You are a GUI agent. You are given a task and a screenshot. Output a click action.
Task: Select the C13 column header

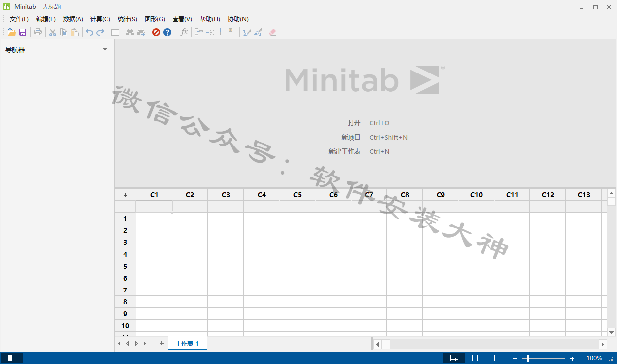pos(584,195)
